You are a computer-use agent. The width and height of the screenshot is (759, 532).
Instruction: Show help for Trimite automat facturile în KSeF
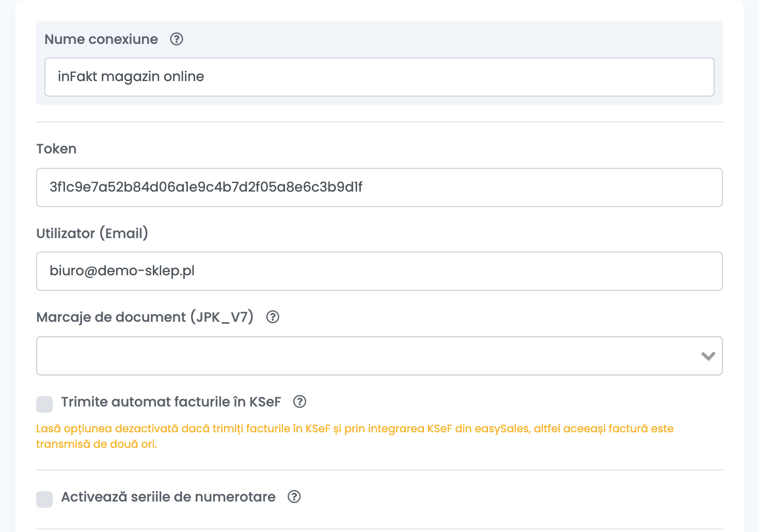tap(300, 402)
